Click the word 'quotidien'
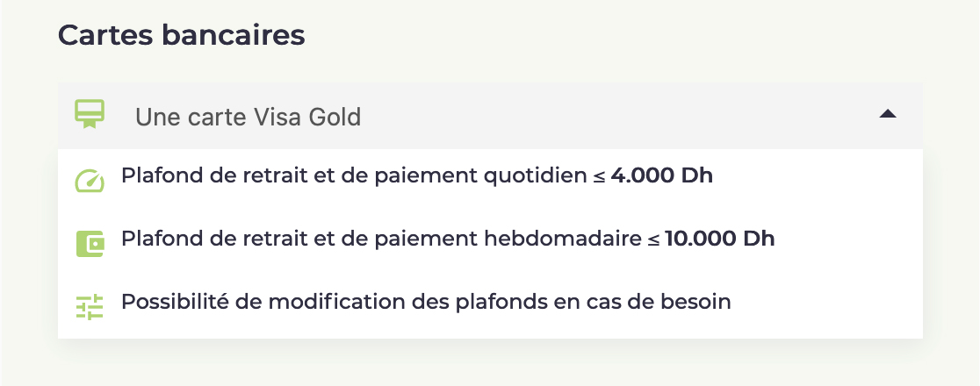Viewport: 980px width, 386px height. coord(537,176)
